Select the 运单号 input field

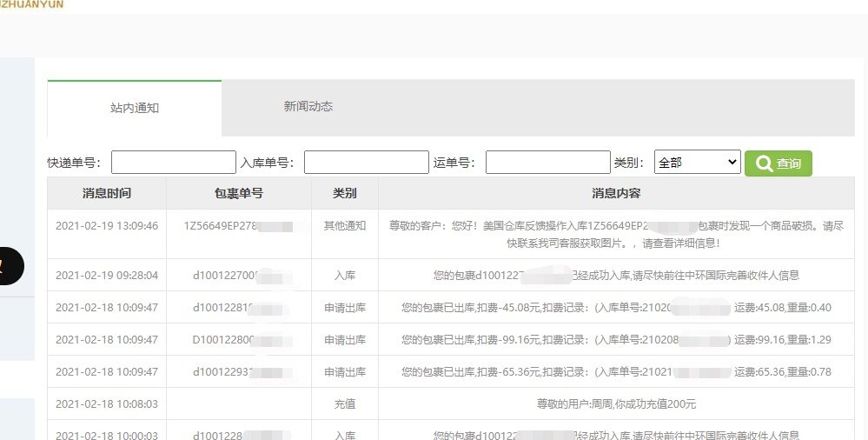click(547, 163)
